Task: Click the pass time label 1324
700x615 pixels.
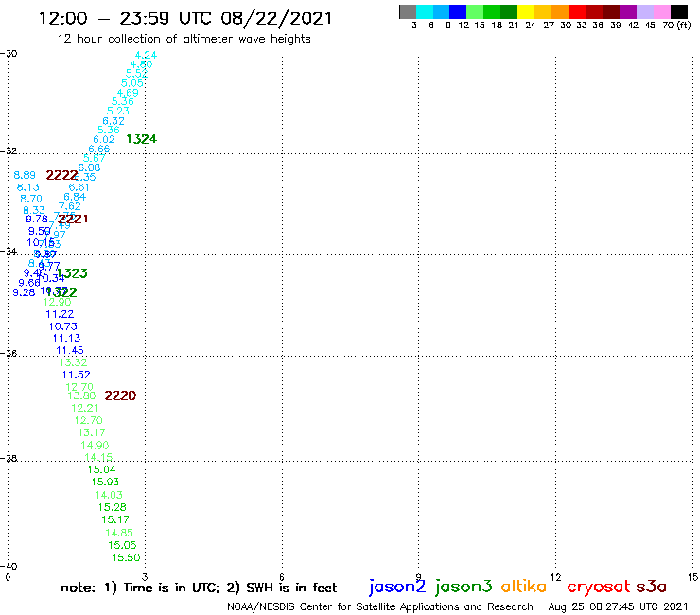Action: [142, 139]
